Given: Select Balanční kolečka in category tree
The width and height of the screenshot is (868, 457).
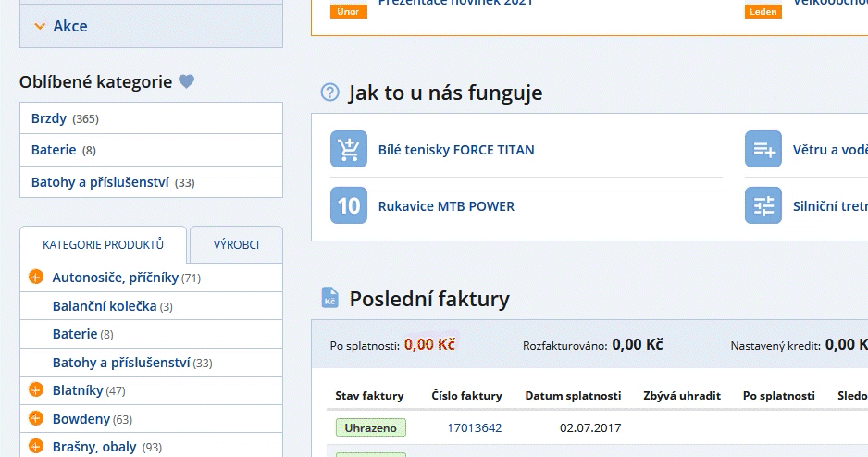Looking at the screenshot, I should tap(104, 306).
